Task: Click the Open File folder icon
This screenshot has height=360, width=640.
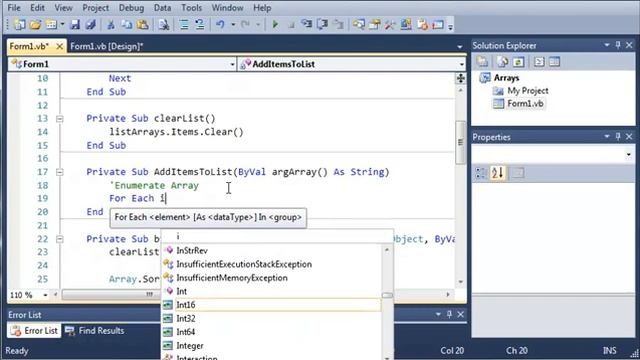Action: pos(36,25)
